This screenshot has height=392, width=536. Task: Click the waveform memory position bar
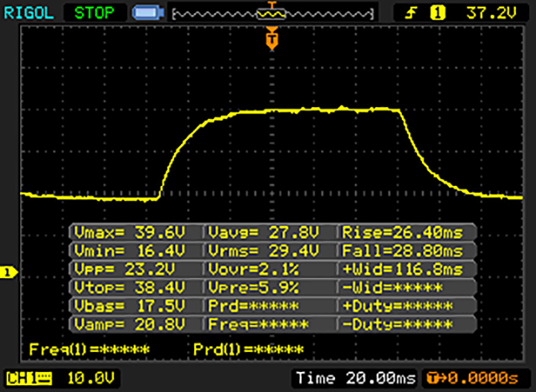(x=272, y=14)
